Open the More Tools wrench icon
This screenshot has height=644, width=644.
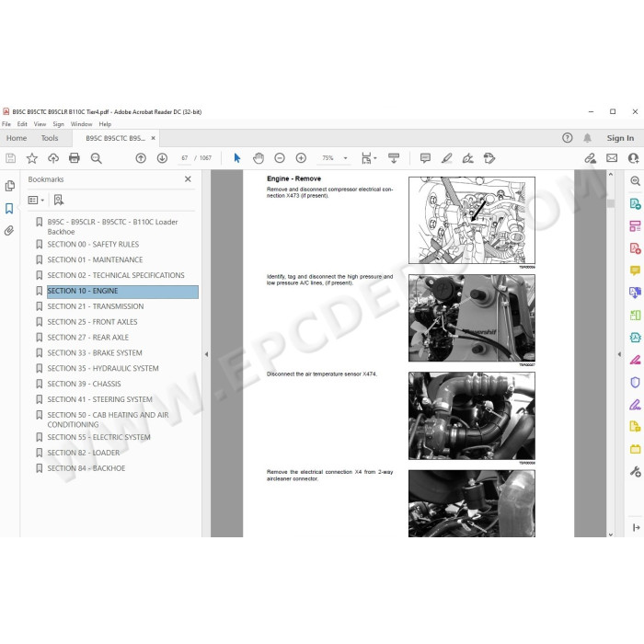point(635,471)
